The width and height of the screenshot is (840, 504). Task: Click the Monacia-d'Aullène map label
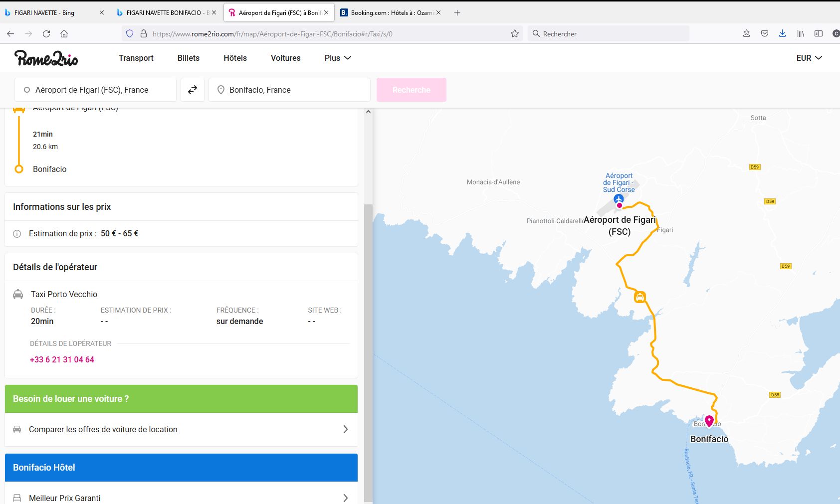coord(493,182)
